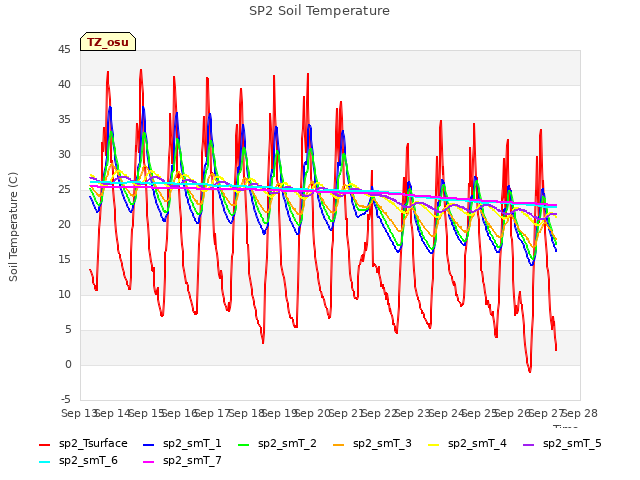This screenshot has height=480, width=640.
Task: Click the SP2 Soil Temperature chart title
Action: coord(319,11)
